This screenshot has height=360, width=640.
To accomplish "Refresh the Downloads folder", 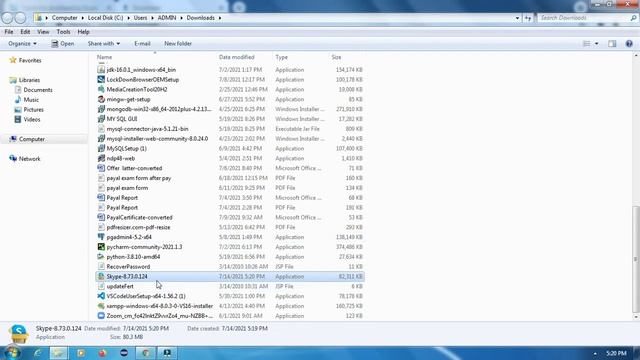I will pos(528,18).
